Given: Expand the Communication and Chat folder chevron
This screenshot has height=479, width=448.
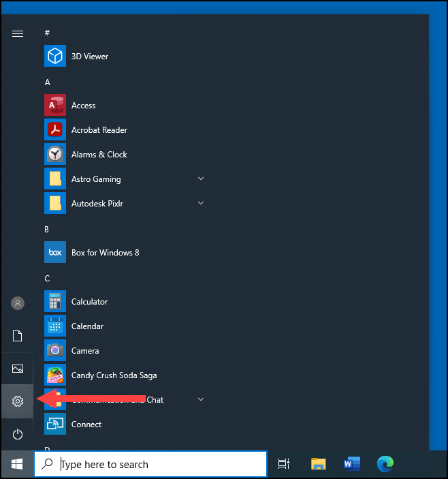Looking at the screenshot, I should coord(201,399).
